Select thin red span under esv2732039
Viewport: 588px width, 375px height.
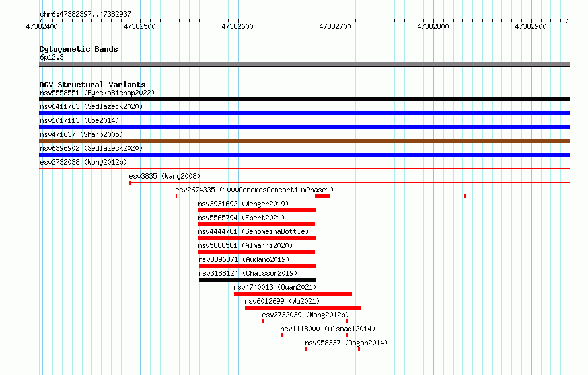point(305,321)
